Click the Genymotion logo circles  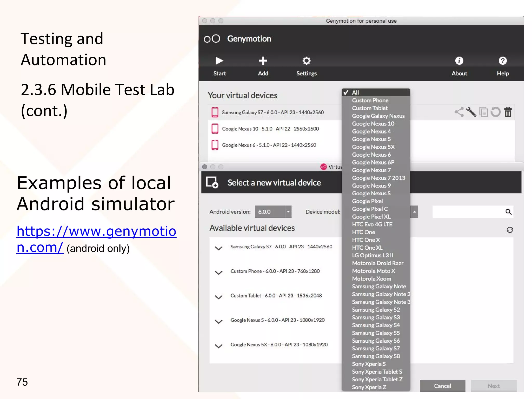click(x=212, y=39)
